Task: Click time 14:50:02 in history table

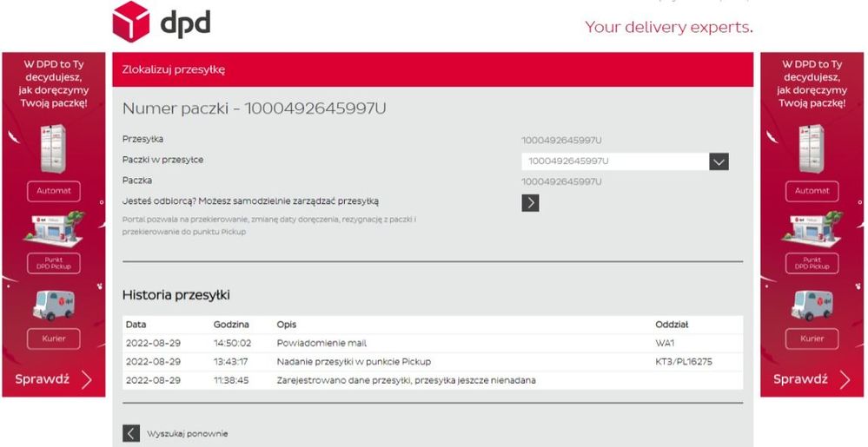Action: coord(233,344)
